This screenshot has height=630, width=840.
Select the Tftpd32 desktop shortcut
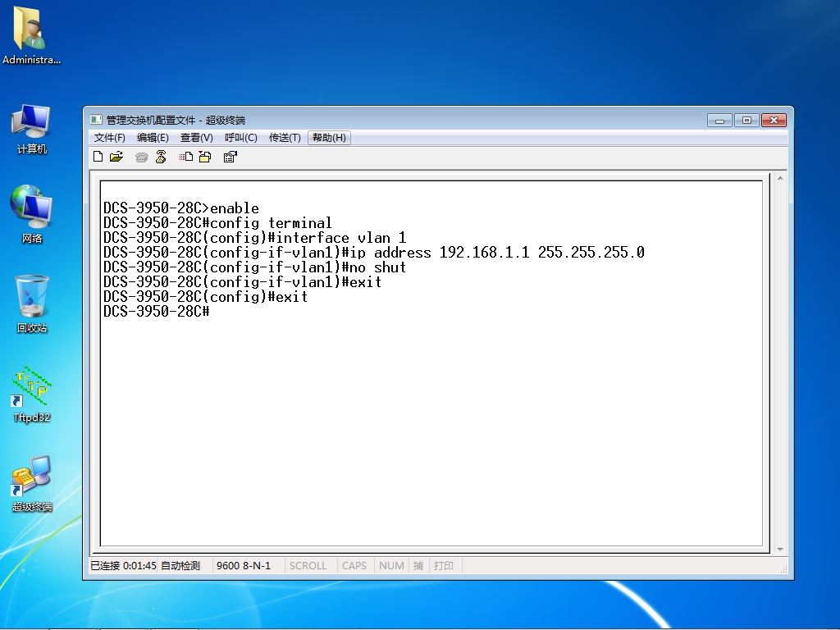[x=31, y=395]
